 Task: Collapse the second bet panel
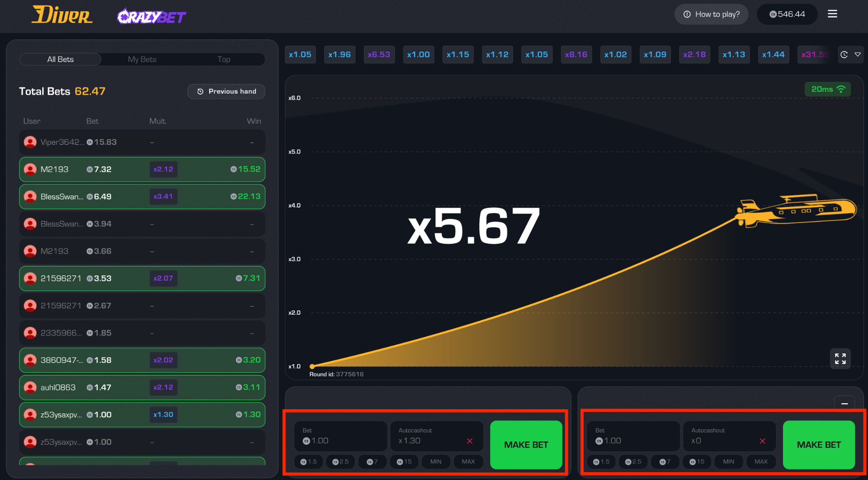(x=844, y=404)
